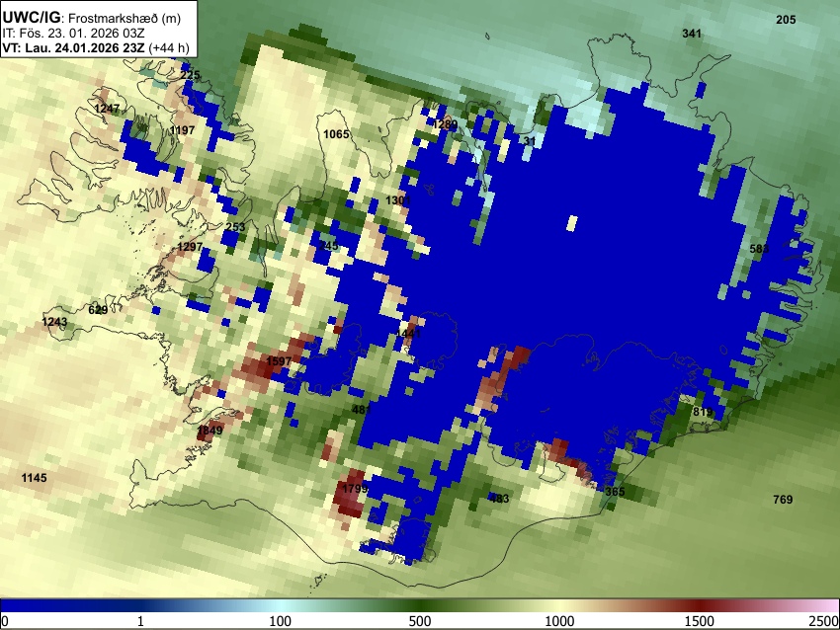Image resolution: width=840 pixels, height=630 pixels.
Task: Click the map value 1297
Action: point(190,247)
